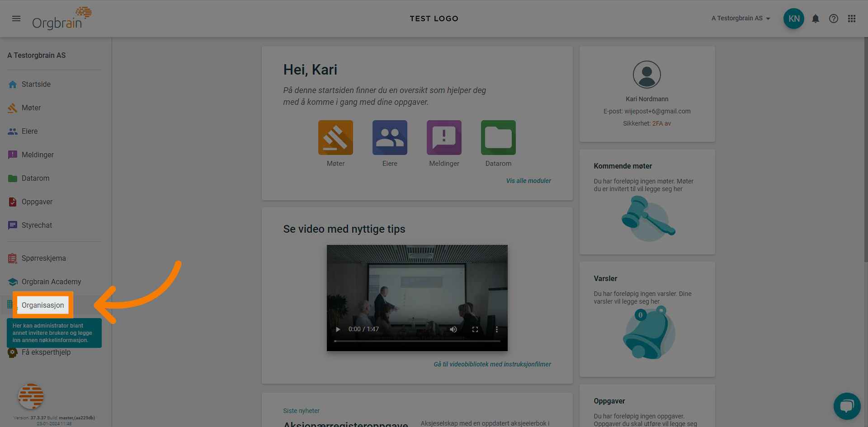The width and height of the screenshot is (868, 427).
Task: Open the KN user avatar menu
Action: (794, 19)
